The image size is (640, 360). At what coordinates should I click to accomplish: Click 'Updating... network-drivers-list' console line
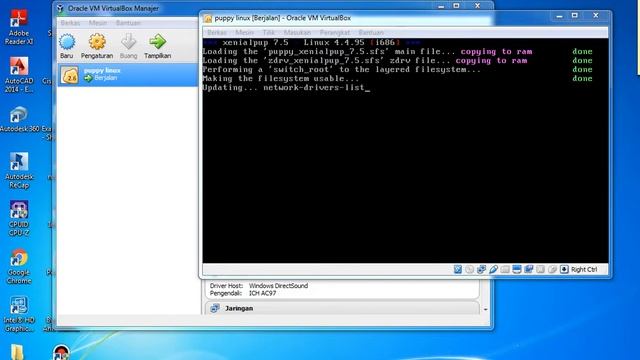click(286, 87)
